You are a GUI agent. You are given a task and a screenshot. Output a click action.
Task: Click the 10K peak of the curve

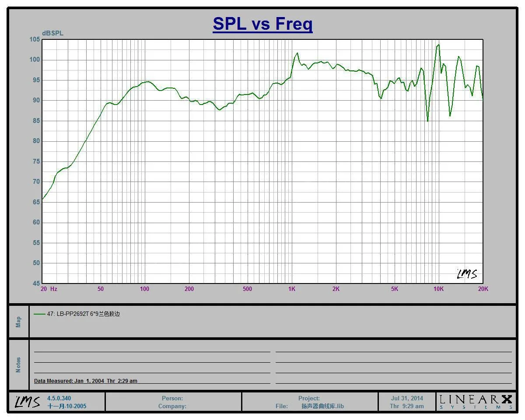[x=438, y=45]
